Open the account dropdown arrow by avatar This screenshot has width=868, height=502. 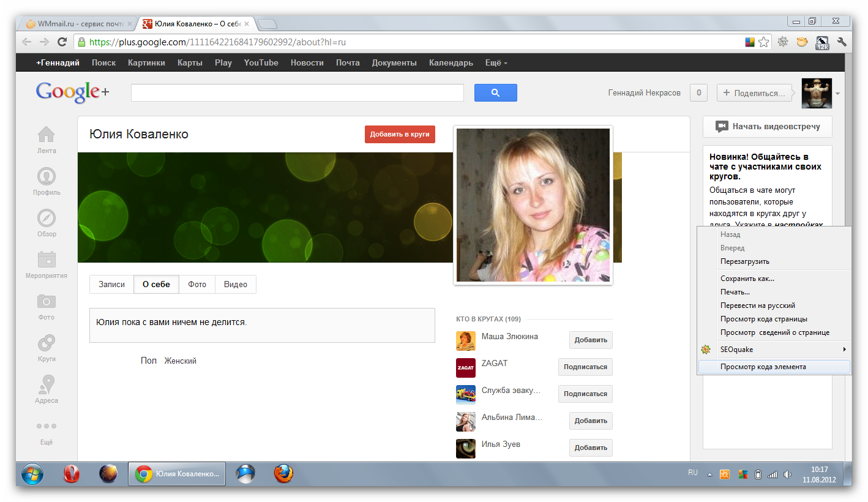[837, 94]
